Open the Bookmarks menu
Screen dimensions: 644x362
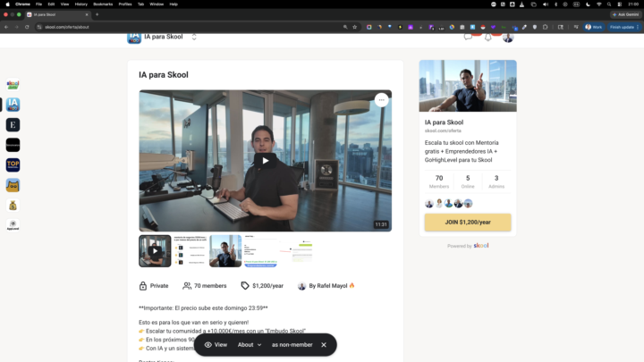[x=103, y=4]
